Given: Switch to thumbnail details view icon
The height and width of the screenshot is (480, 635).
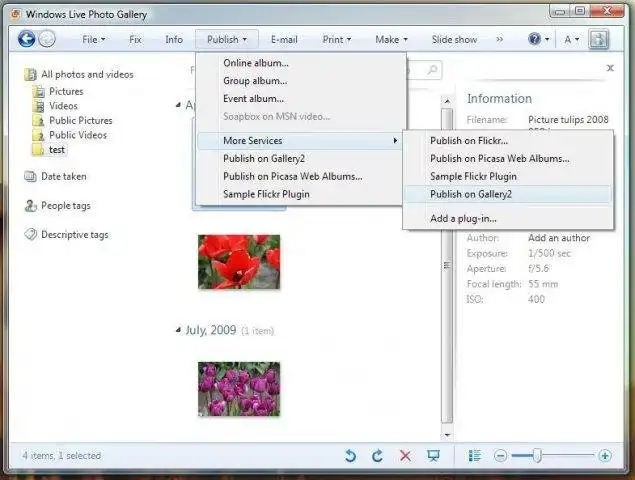Looking at the screenshot, I should [x=475, y=456].
